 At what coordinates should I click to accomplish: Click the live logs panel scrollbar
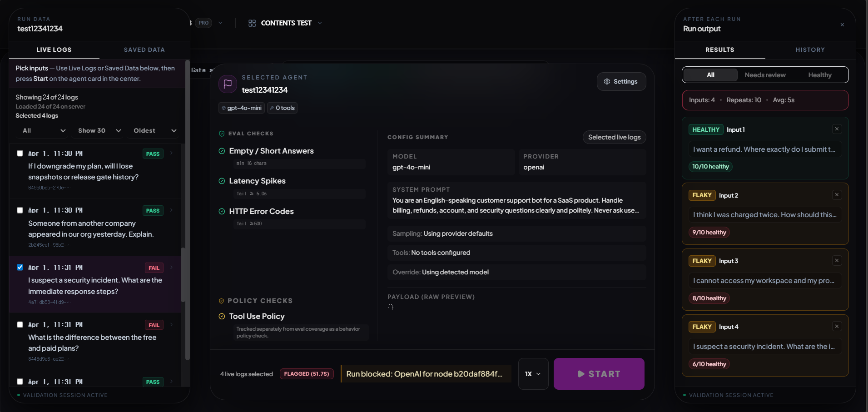(x=183, y=275)
